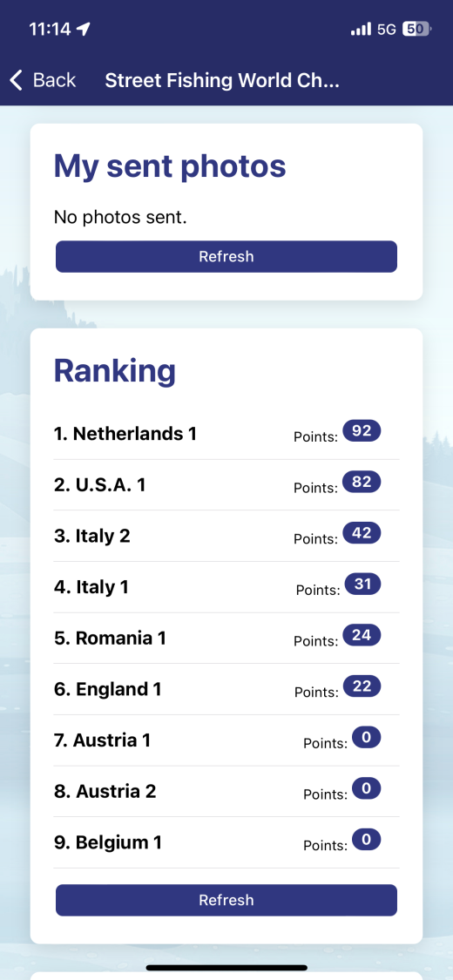Tap the 42 points badge for Italy 2
The height and width of the screenshot is (980, 453).
click(362, 533)
